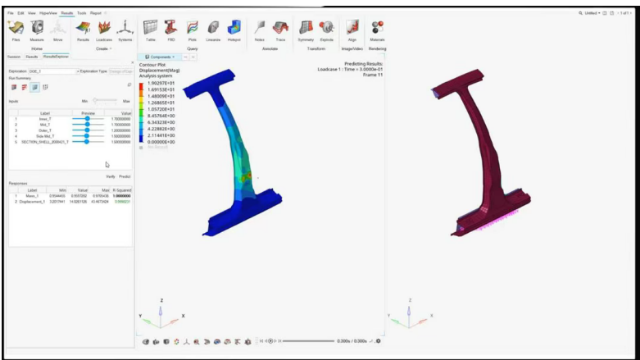Jump to the last animation frame
The height and width of the screenshot is (360, 640).
280,341
